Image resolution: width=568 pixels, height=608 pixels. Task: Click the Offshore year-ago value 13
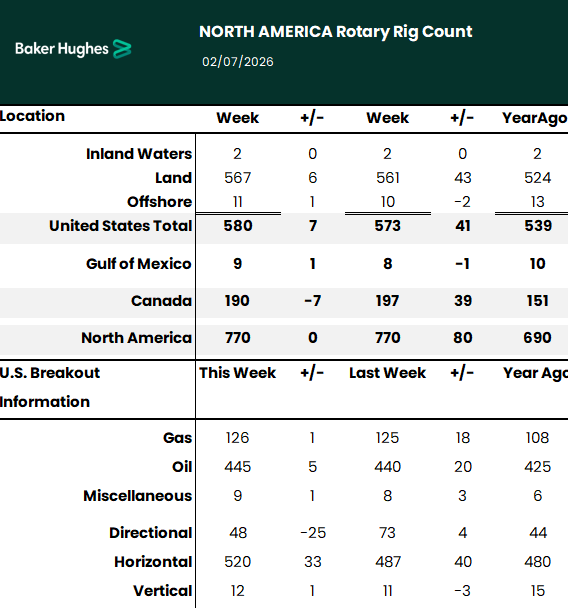click(x=537, y=202)
